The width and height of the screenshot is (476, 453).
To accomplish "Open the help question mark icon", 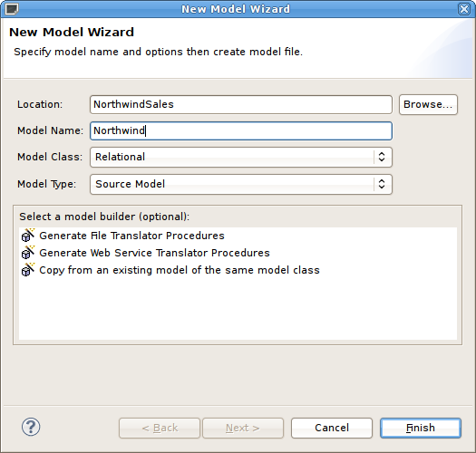I will point(31,427).
